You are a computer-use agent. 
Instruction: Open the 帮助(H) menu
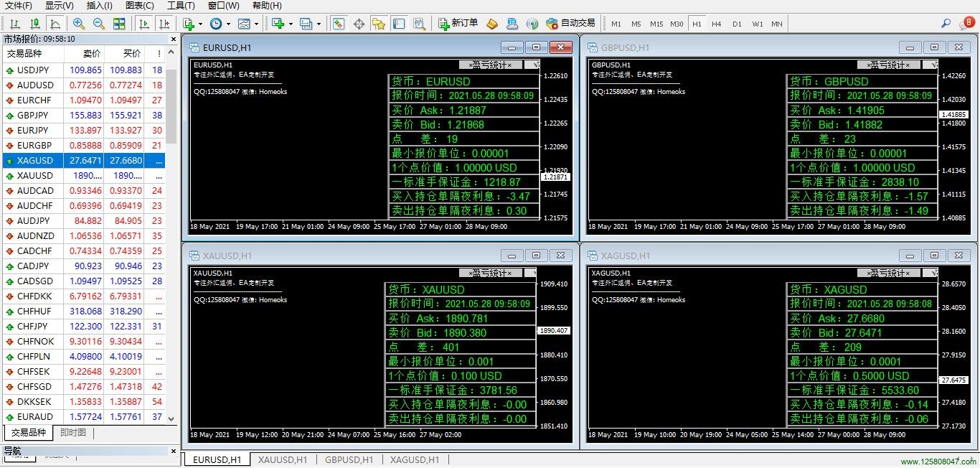(x=267, y=5)
